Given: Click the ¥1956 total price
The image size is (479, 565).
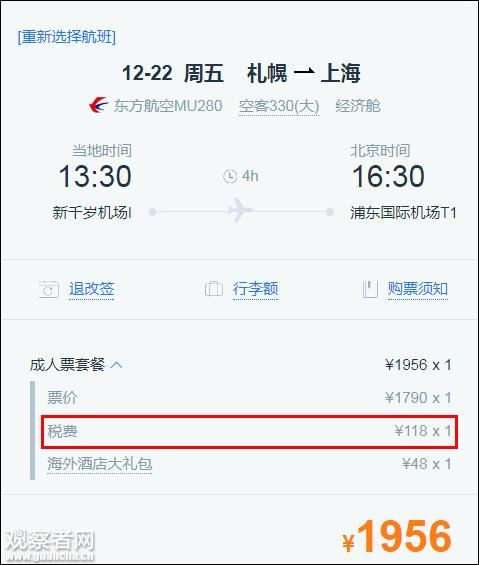Looking at the screenshot, I should (x=397, y=537).
